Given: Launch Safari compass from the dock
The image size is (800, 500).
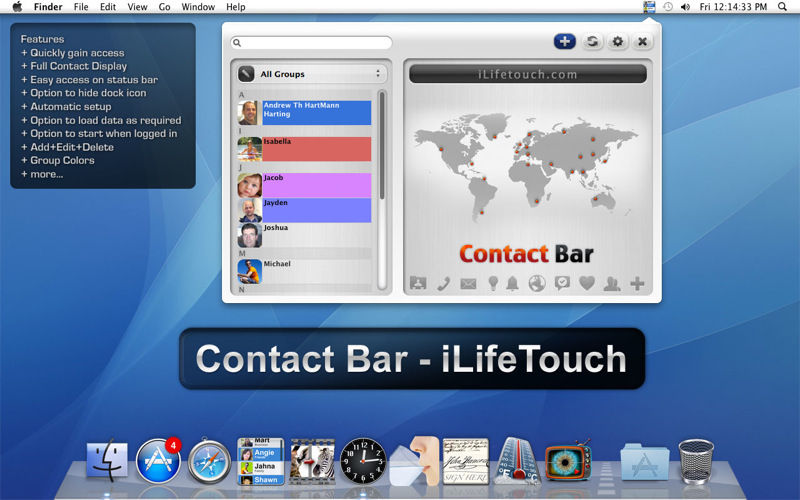Looking at the screenshot, I should tap(209, 461).
